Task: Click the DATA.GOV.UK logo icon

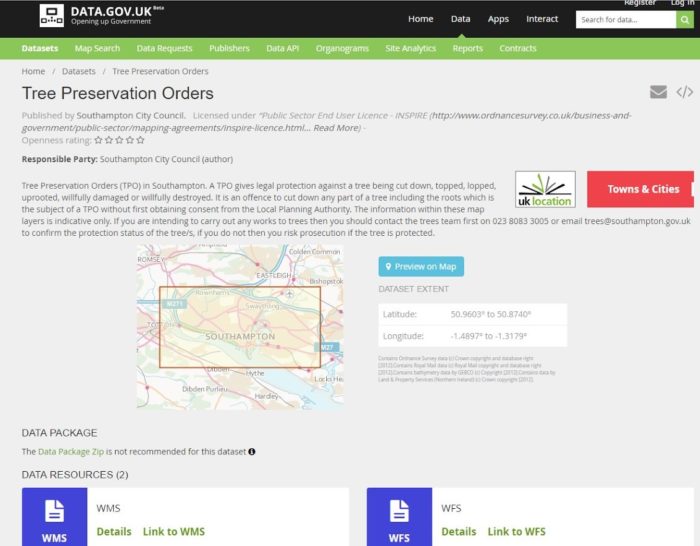Action: 52,16
